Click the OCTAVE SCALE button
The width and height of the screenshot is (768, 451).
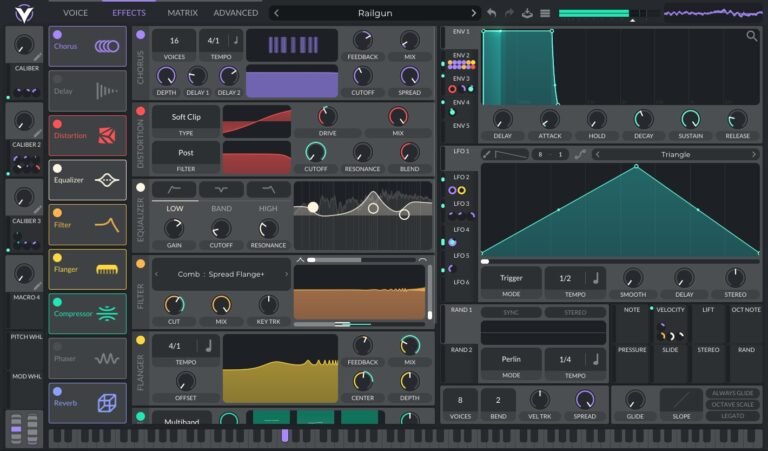[x=732, y=404]
